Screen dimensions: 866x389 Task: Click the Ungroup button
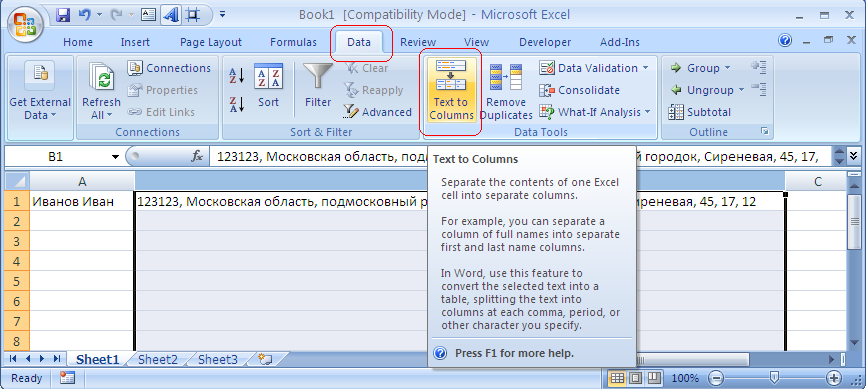point(701,90)
